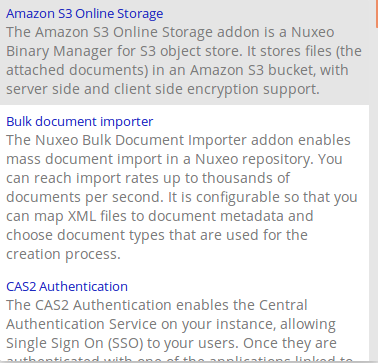This screenshot has width=378, height=363.
Task: Click the scrollbar track below the orange thumb
Action: (x=377, y=193)
